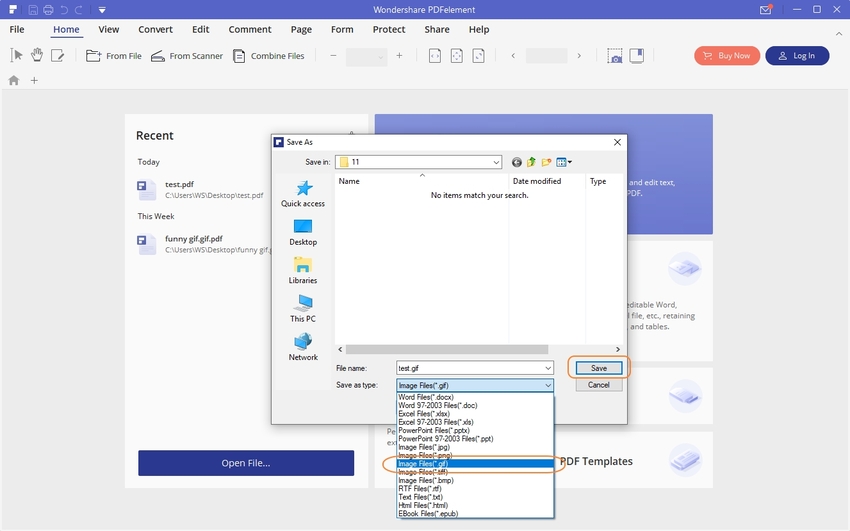
Task: Close the Save As dialog
Action: (x=617, y=142)
